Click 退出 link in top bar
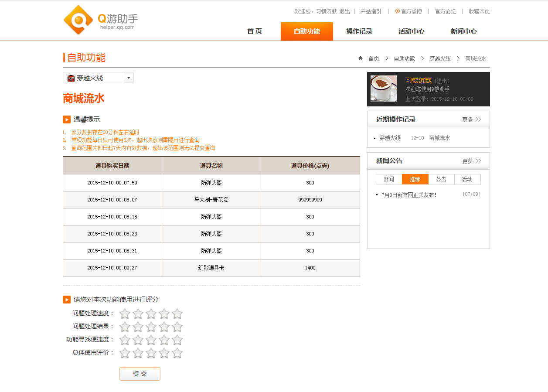548x392 pixels. point(345,11)
